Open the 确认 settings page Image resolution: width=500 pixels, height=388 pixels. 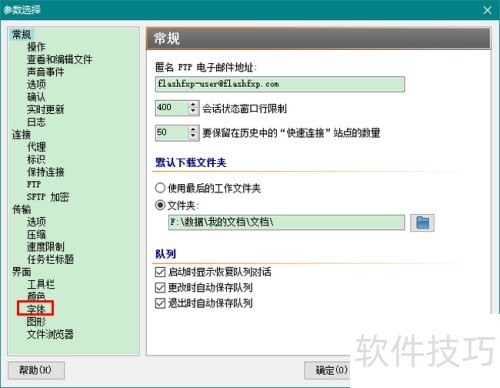[x=36, y=97]
